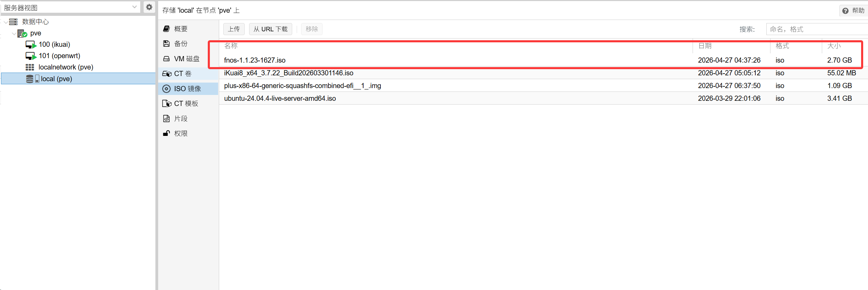The height and width of the screenshot is (290, 868).
Task: Open the 概要 summary tab
Action: [x=181, y=29]
